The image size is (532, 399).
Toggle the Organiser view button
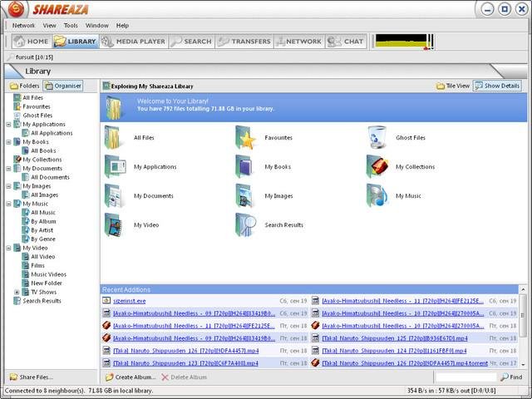[63, 86]
